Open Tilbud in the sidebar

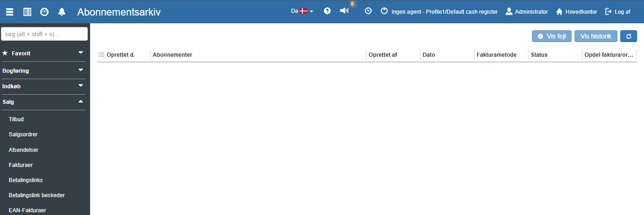coord(16,119)
